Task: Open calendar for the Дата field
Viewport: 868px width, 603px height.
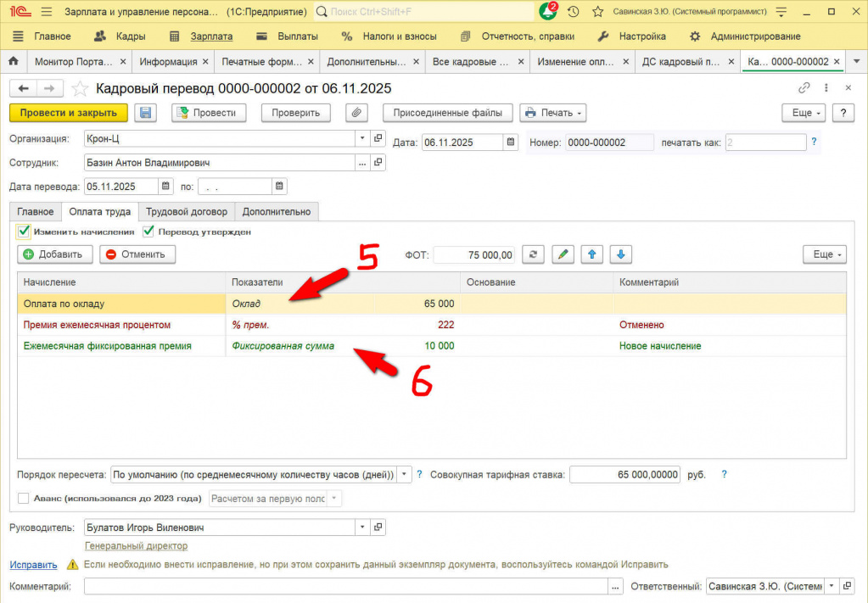Action: pos(511,142)
